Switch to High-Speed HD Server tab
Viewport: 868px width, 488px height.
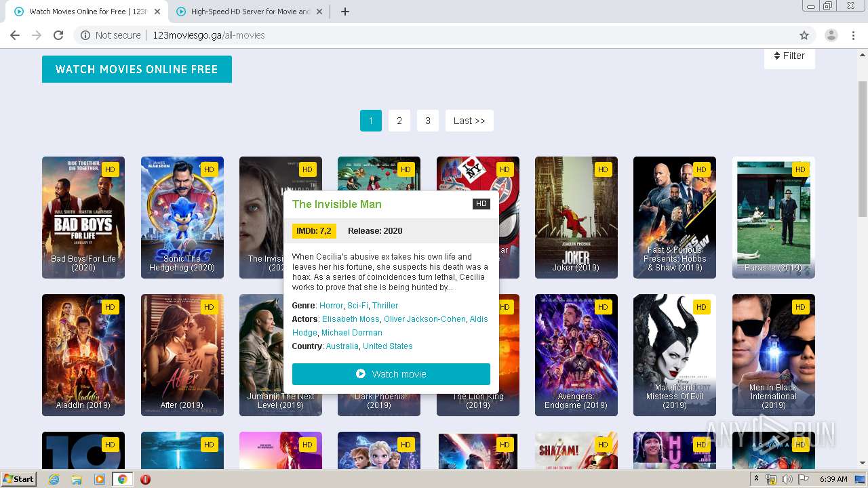coord(250,12)
